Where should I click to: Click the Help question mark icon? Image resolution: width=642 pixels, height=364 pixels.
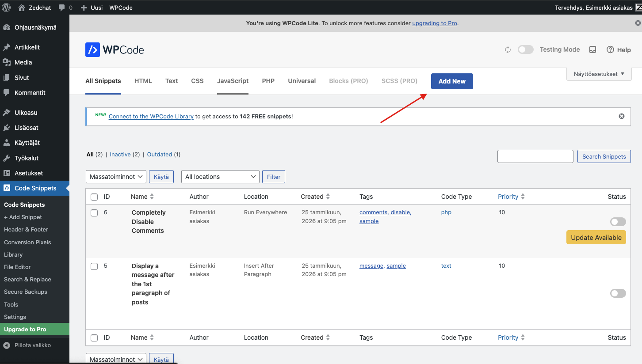[x=611, y=49]
